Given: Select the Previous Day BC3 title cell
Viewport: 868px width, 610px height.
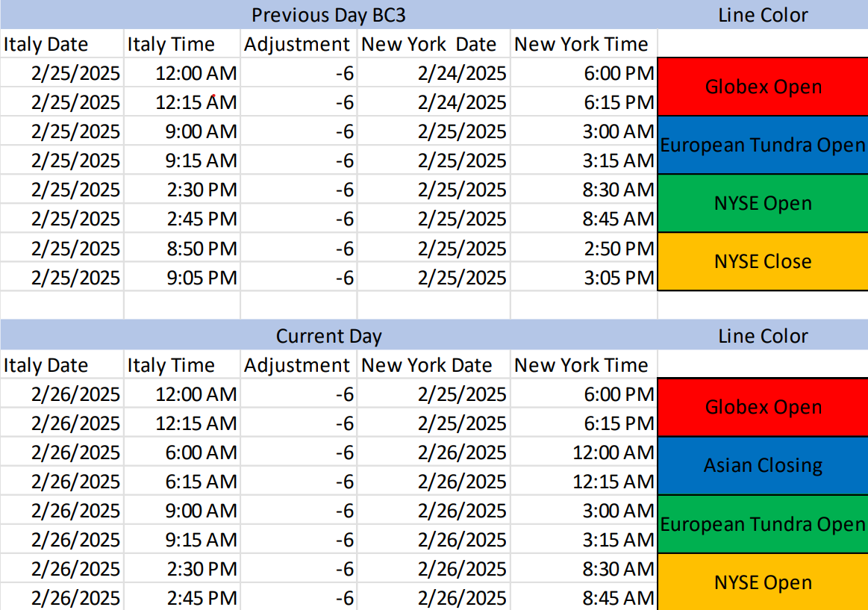Looking at the screenshot, I should (328, 15).
